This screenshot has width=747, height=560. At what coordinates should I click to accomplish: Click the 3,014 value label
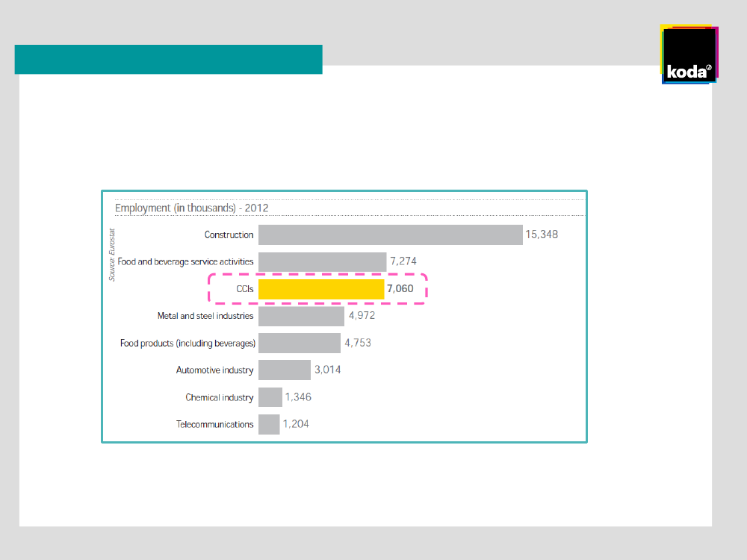(327, 370)
